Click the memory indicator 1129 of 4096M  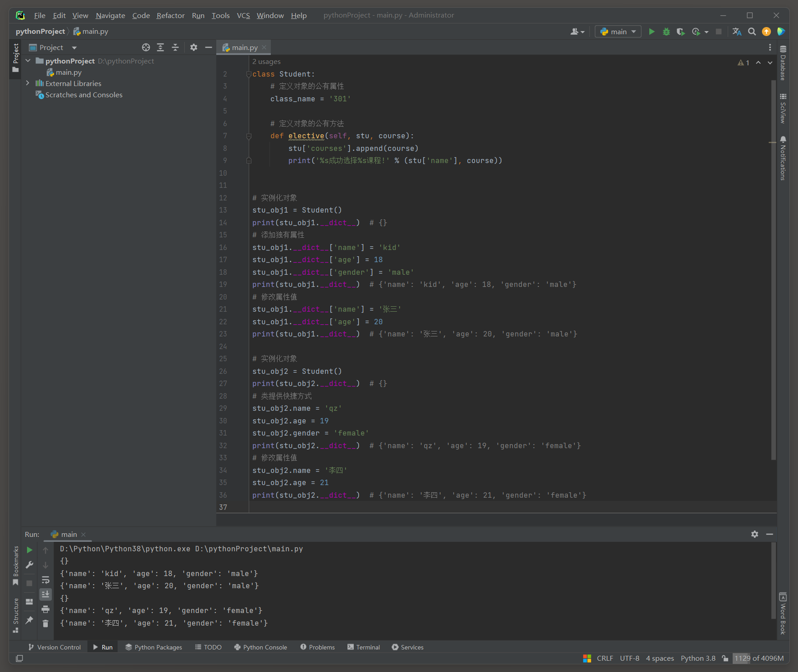(759, 658)
